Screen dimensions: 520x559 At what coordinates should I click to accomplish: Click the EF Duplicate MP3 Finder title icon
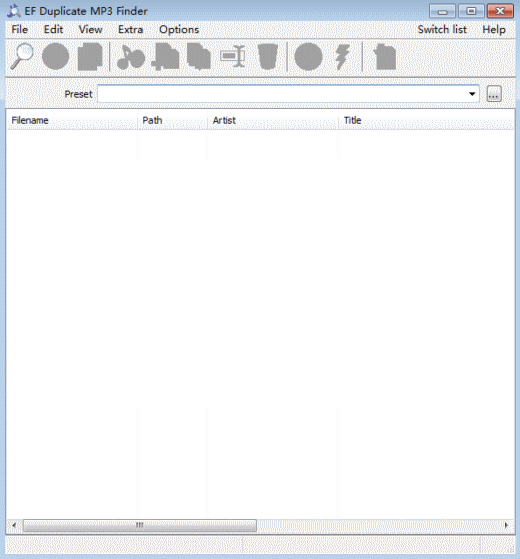point(14,11)
